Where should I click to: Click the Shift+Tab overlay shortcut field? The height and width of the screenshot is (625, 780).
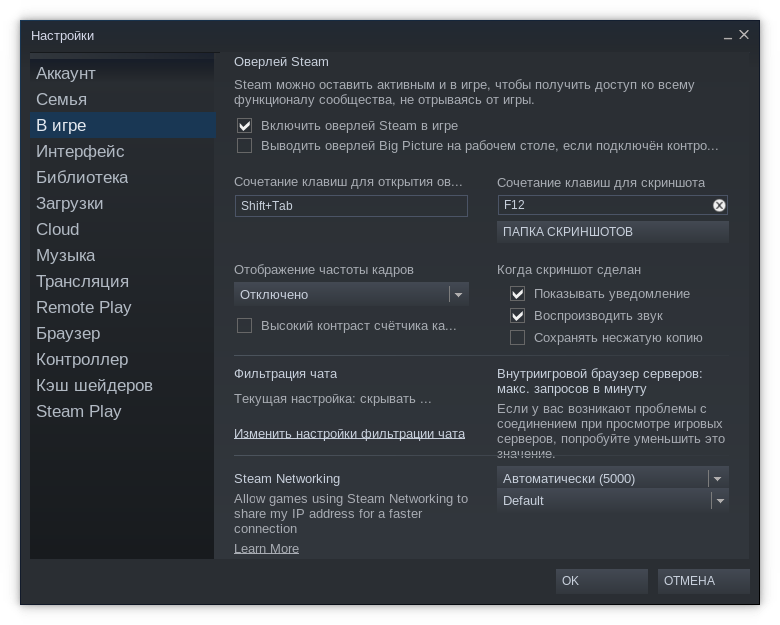pyautogui.click(x=351, y=206)
